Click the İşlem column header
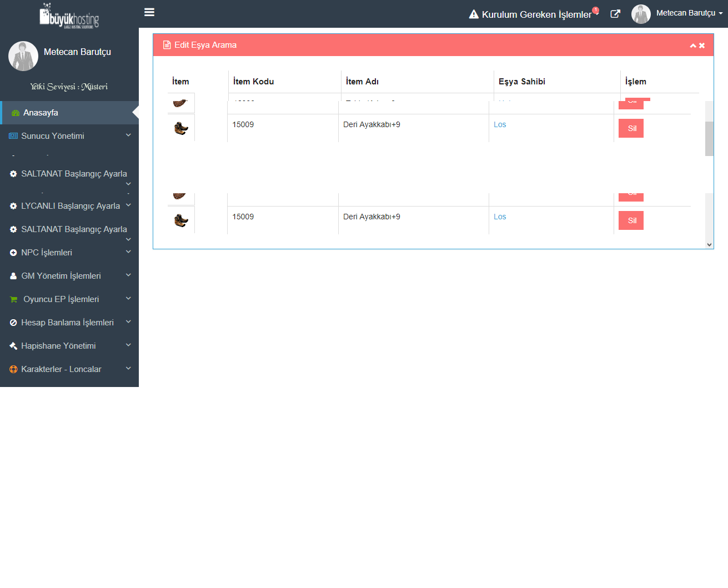This screenshot has height=588, width=728. tap(635, 82)
